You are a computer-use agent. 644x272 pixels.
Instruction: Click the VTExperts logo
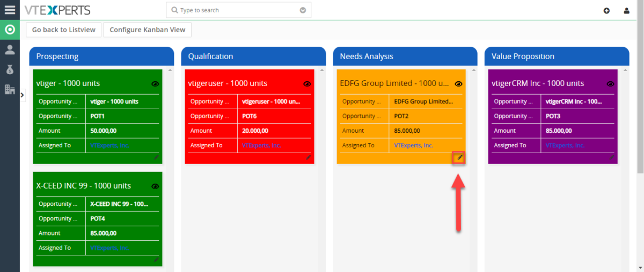(57, 10)
